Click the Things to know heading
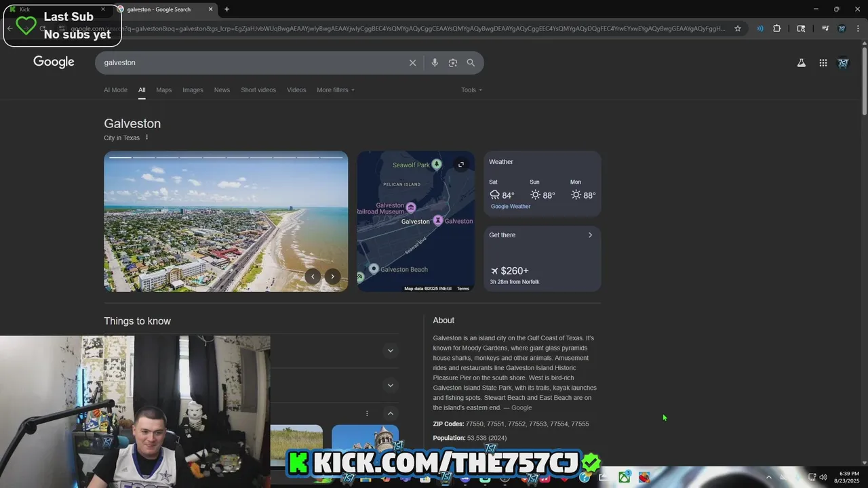This screenshot has width=868, height=488. [x=137, y=321]
